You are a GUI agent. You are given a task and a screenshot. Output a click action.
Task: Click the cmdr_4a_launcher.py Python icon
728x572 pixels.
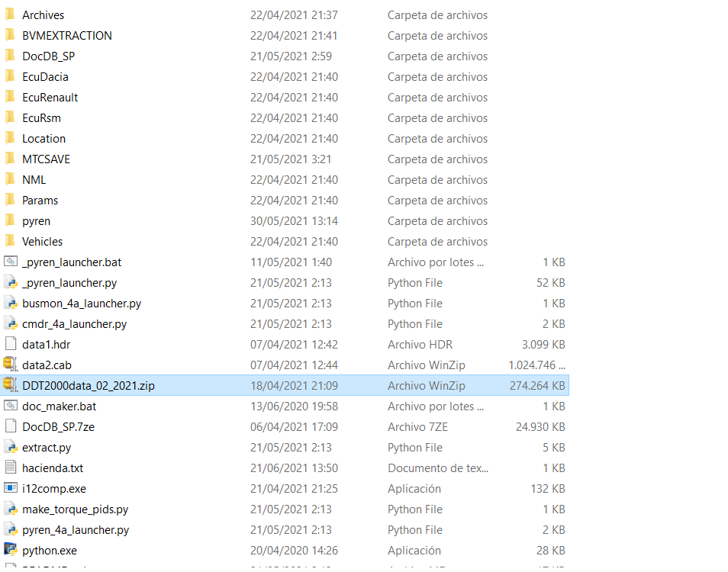click(11, 323)
